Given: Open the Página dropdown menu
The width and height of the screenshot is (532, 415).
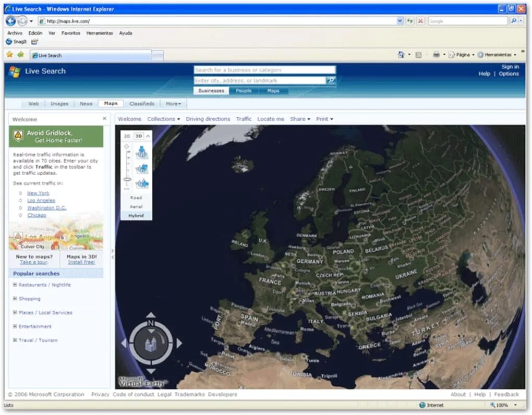Looking at the screenshot, I should click(x=462, y=55).
